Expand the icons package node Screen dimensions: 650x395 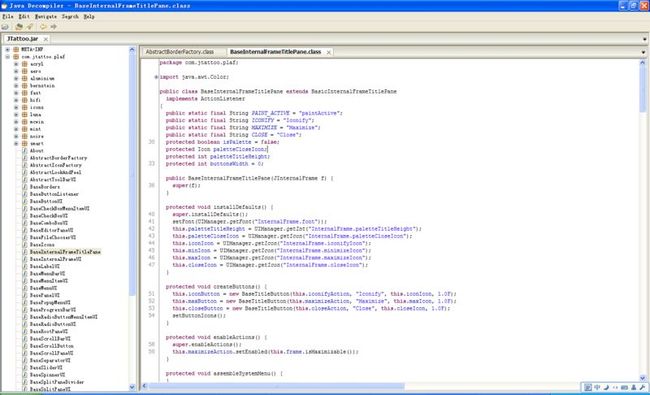pyautogui.click(x=16, y=107)
